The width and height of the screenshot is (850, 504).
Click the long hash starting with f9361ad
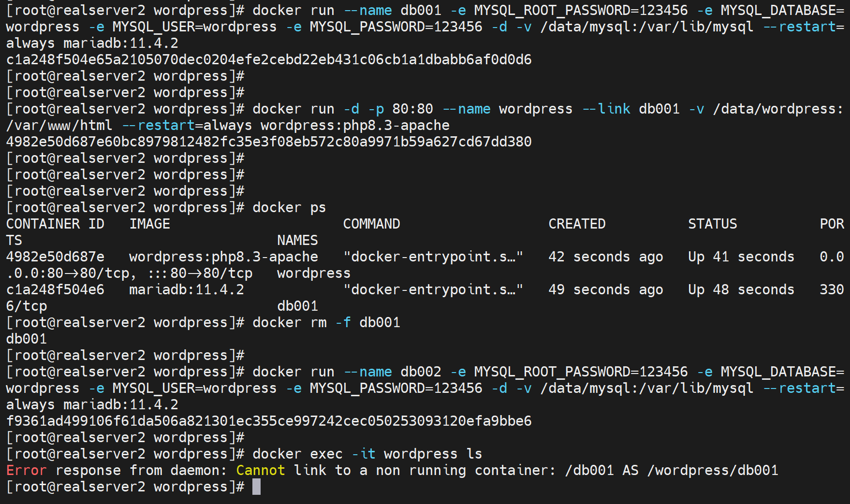pyautogui.click(x=269, y=421)
